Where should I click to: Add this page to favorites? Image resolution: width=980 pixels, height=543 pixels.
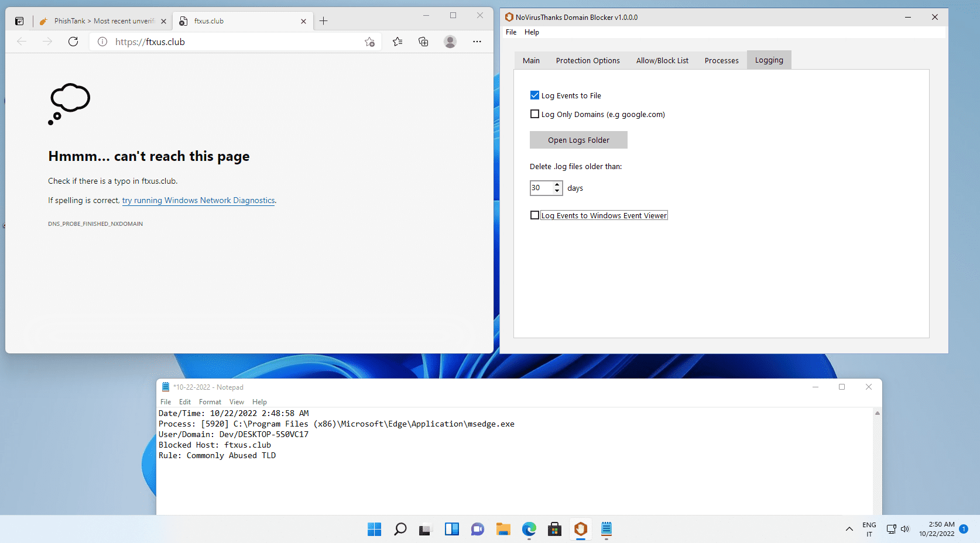369,42
